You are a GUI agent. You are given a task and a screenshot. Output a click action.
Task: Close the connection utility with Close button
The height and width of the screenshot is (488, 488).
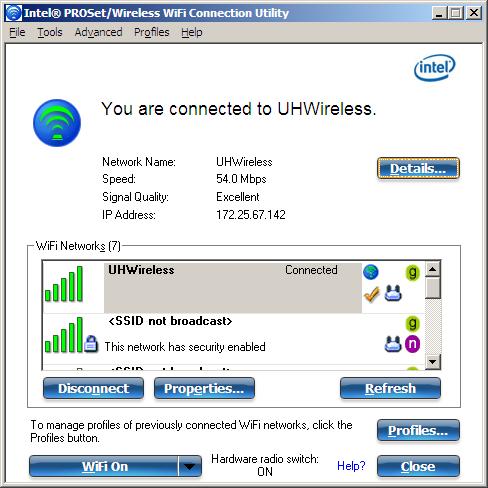pos(418,466)
